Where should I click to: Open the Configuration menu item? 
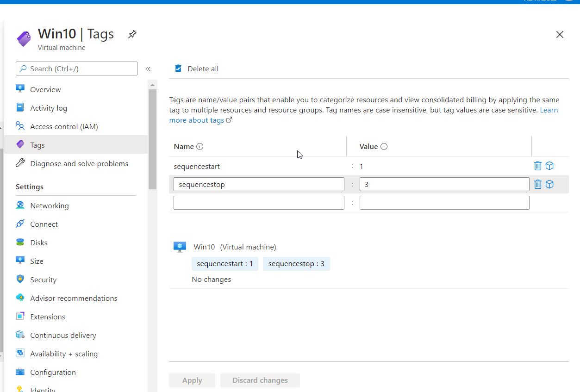[53, 373]
